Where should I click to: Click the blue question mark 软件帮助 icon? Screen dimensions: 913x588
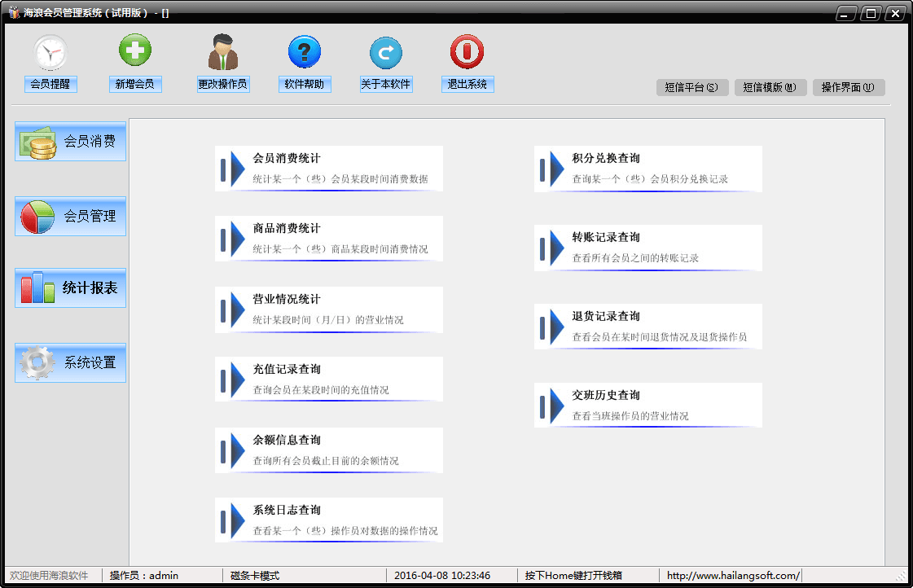pyautogui.click(x=304, y=52)
